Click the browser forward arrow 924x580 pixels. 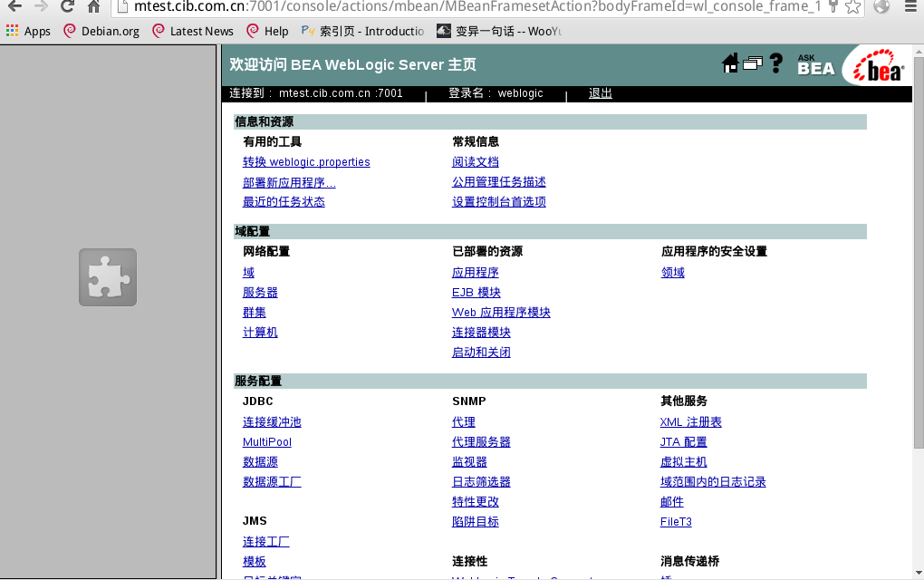[41, 6]
